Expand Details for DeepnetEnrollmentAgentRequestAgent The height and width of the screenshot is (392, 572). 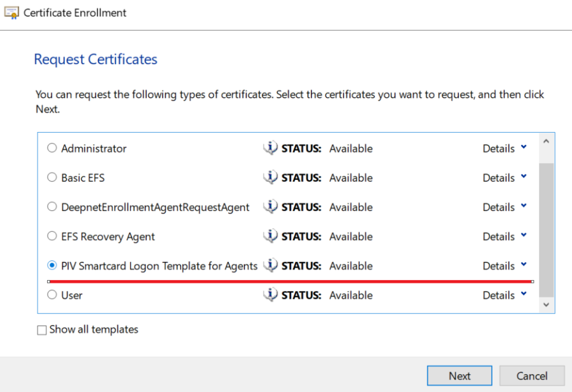pyautogui.click(x=505, y=206)
